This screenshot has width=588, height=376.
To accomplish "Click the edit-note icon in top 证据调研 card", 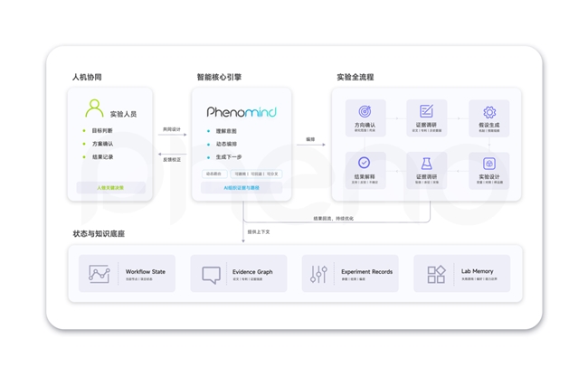I will tap(426, 111).
